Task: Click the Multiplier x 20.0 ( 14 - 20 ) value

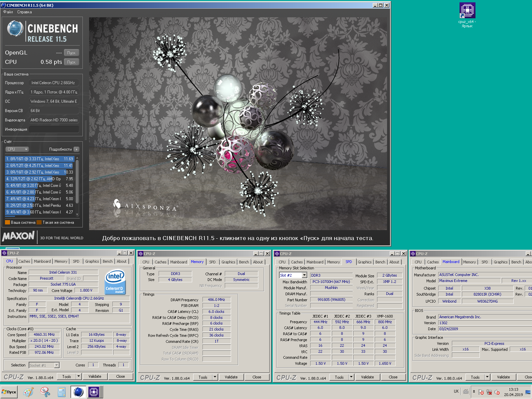Action: coord(44,340)
